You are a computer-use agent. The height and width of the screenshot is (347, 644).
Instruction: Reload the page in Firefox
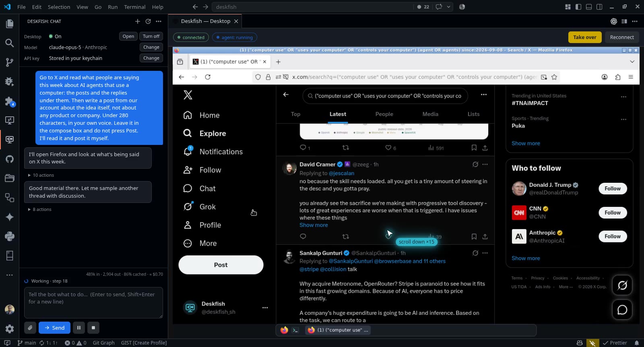pyautogui.click(x=208, y=77)
